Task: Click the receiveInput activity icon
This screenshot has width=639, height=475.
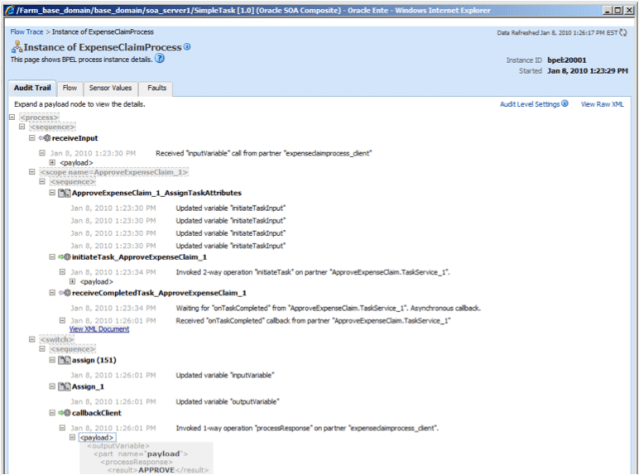Action: tap(44, 139)
